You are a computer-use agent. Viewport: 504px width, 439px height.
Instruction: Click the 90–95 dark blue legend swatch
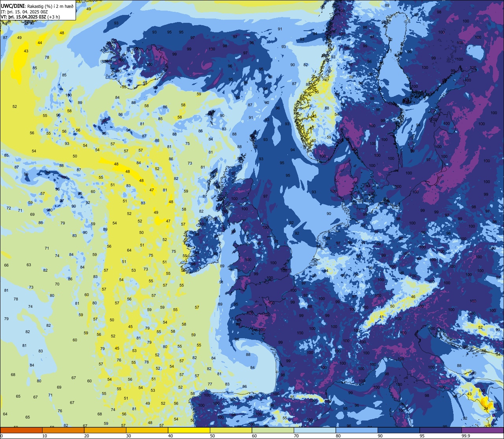398,430
